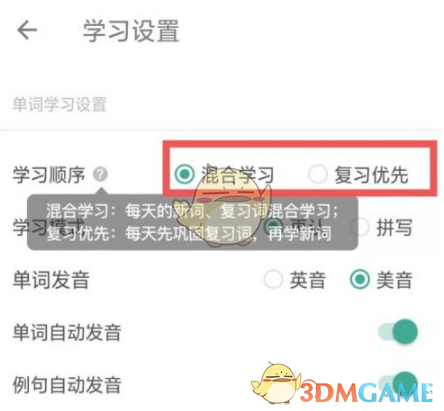Click the 混合学习 option text
The width and height of the screenshot is (444, 411).
click(x=237, y=174)
